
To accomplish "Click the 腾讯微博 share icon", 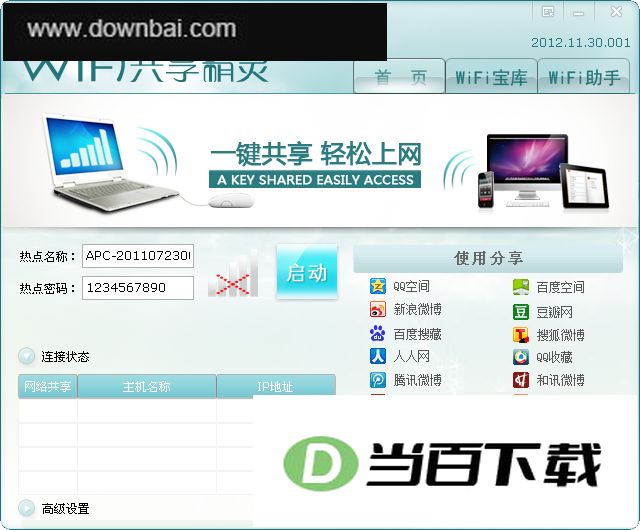I will (x=378, y=380).
